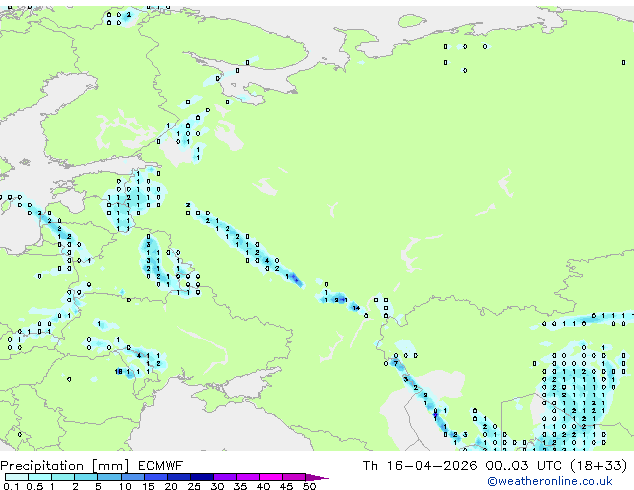Click the '0.5' legend scale label
The width and height of the screenshot is (634, 490).
[x=34, y=486]
